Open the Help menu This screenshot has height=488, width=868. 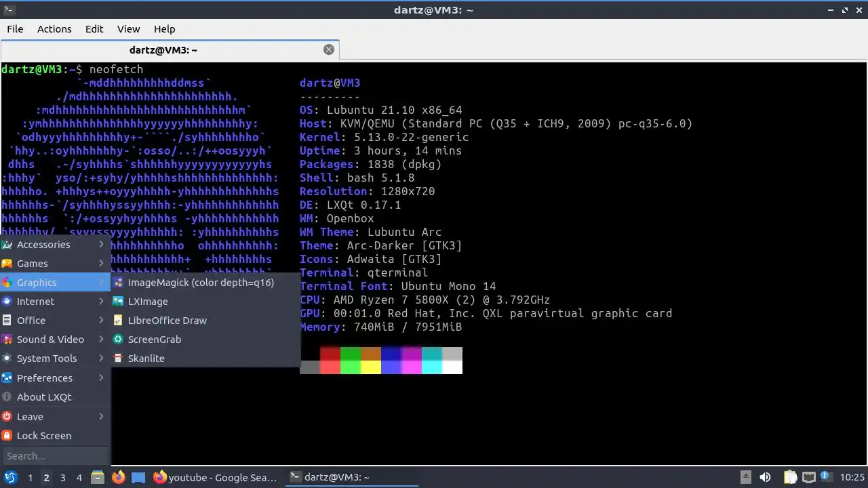[164, 29]
